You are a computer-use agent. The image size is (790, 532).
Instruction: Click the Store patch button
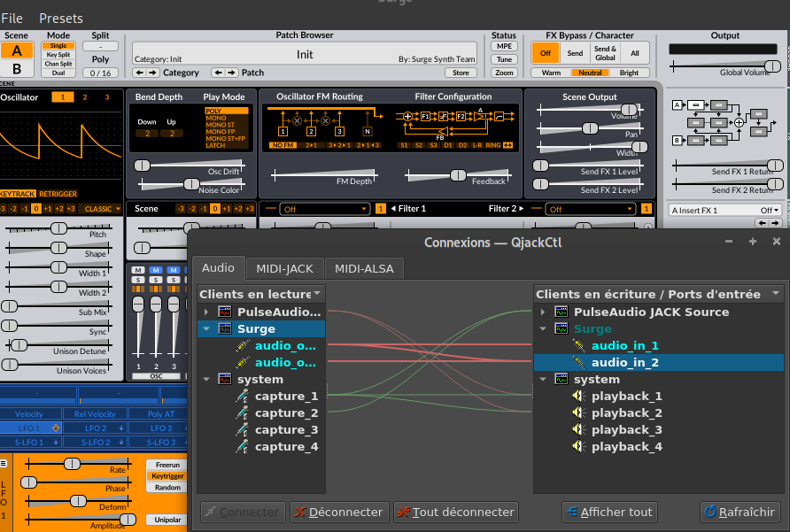pyautogui.click(x=461, y=73)
